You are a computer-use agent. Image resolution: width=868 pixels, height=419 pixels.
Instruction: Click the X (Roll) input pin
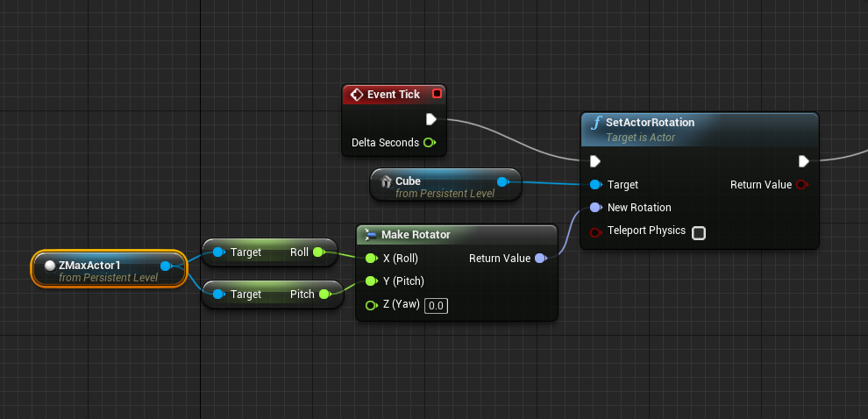click(371, 259)
